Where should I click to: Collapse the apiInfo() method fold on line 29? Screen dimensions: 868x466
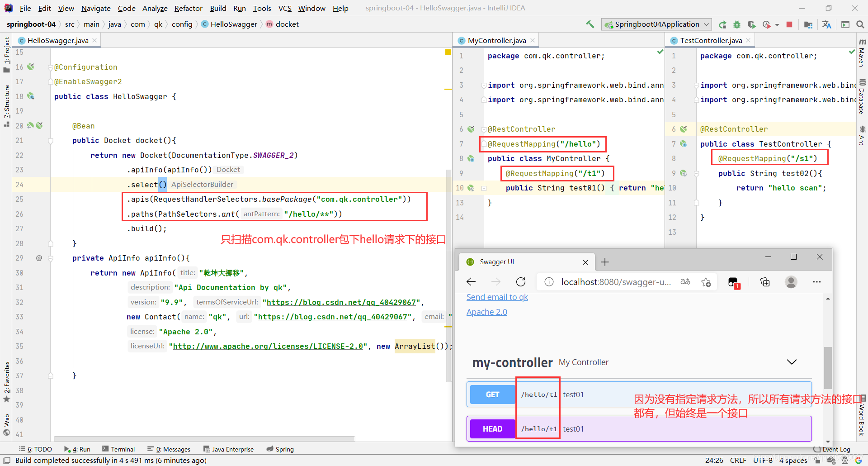(51, 258)
